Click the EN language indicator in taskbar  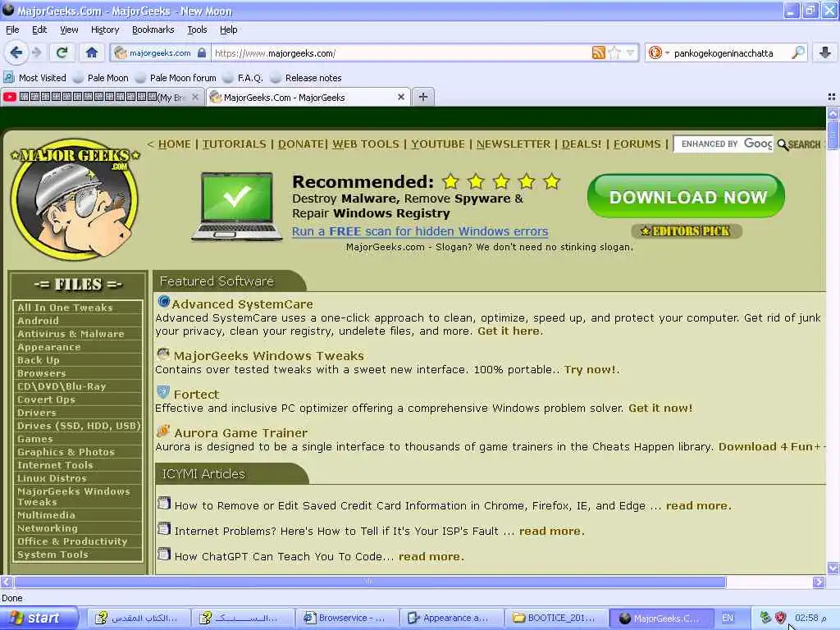tap(728, 618)
